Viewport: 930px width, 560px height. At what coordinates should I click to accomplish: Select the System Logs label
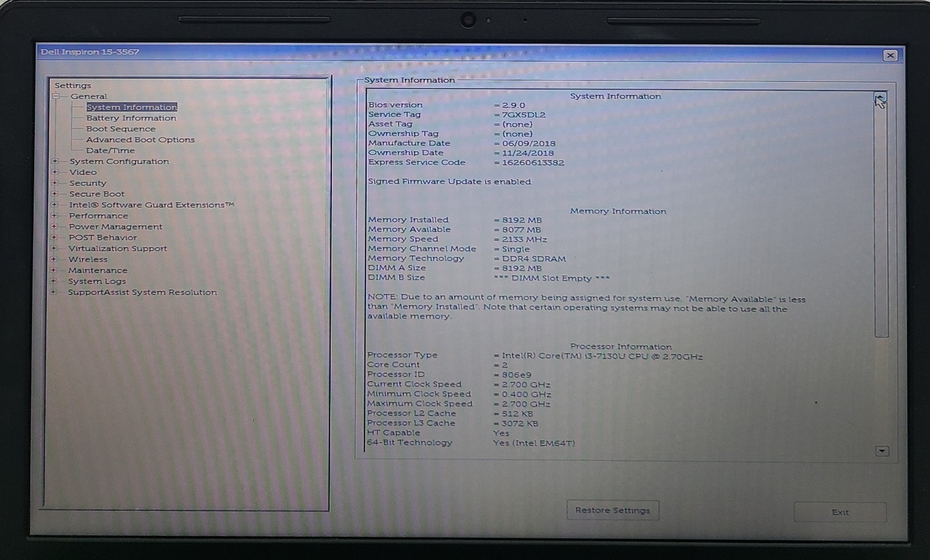click(97, 281)
